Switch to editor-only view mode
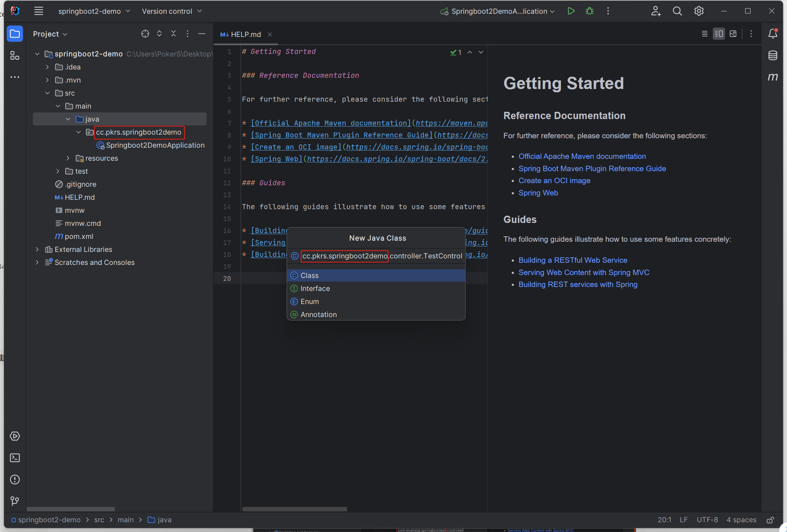The height and width of the screenshot is (532, 787). pyautogui.click(x=705, y=34)
